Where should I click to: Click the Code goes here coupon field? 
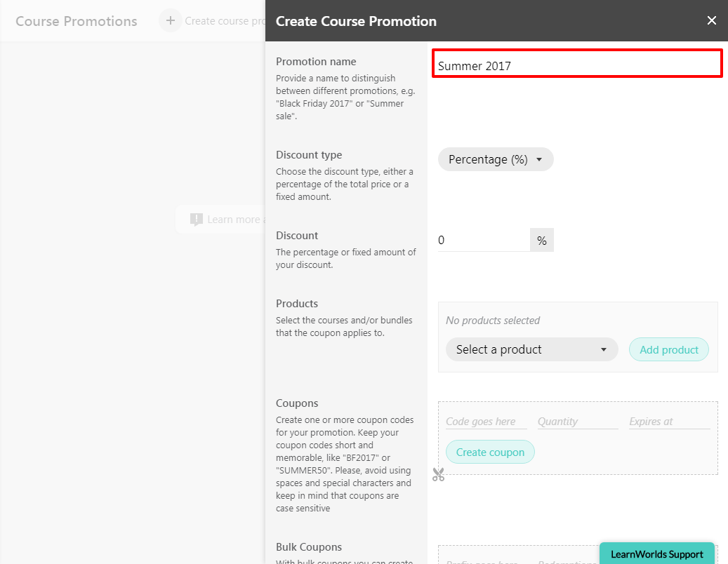(486, 421)
